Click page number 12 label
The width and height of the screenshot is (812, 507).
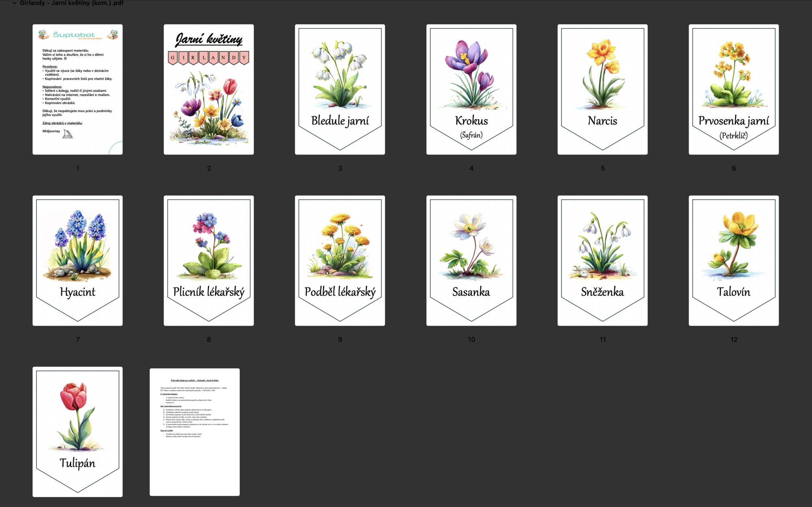pyautogui.click(x=734, y=339)
